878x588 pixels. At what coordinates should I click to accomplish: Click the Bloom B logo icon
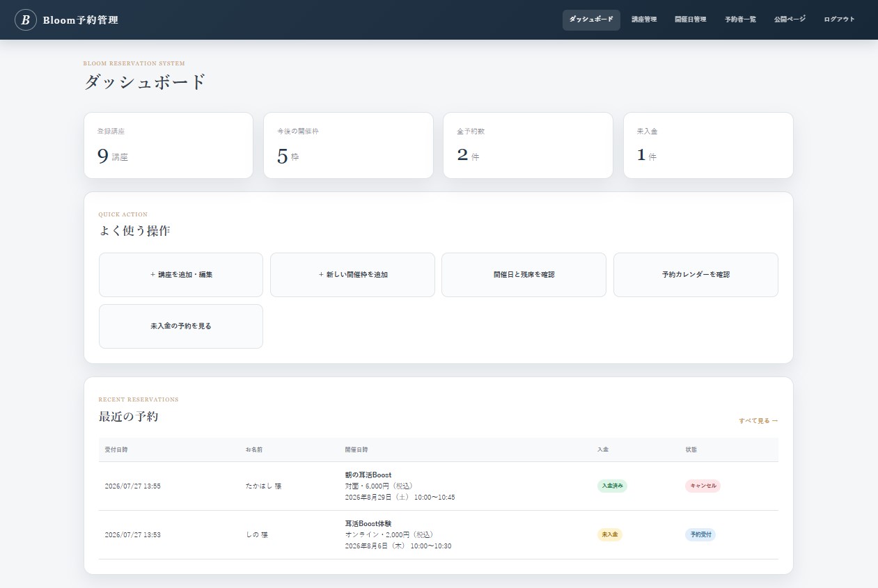click(x=26, y=20)
